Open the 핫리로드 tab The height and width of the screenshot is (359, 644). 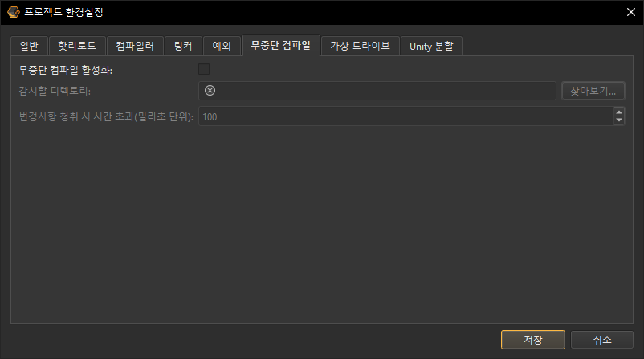[x=76, y=47]
